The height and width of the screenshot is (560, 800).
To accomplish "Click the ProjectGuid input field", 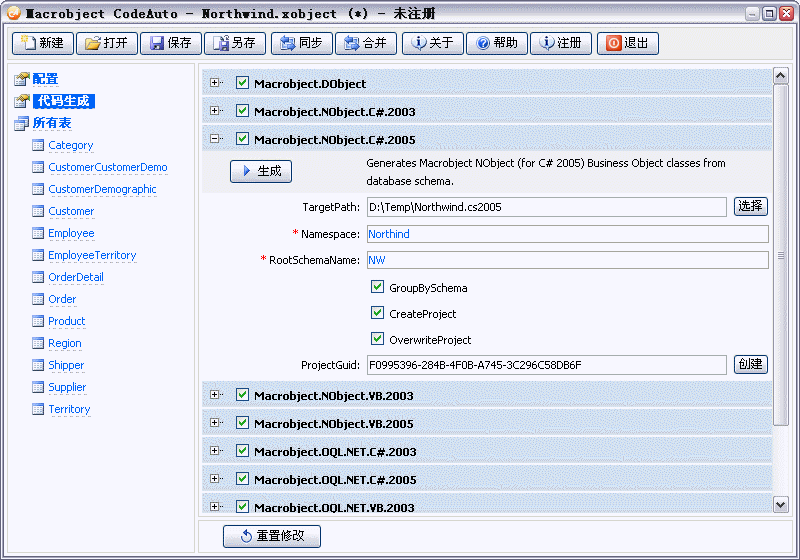I will click(x=546, y=365).
